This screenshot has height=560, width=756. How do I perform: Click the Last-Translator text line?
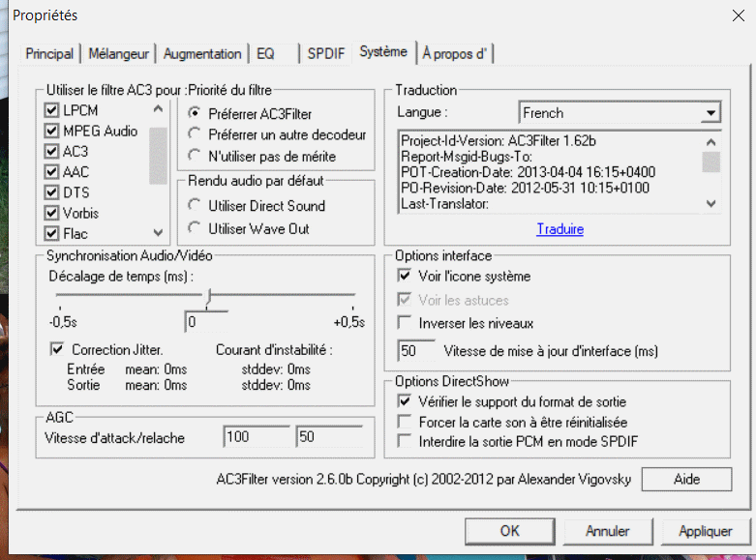coord(445,203)
